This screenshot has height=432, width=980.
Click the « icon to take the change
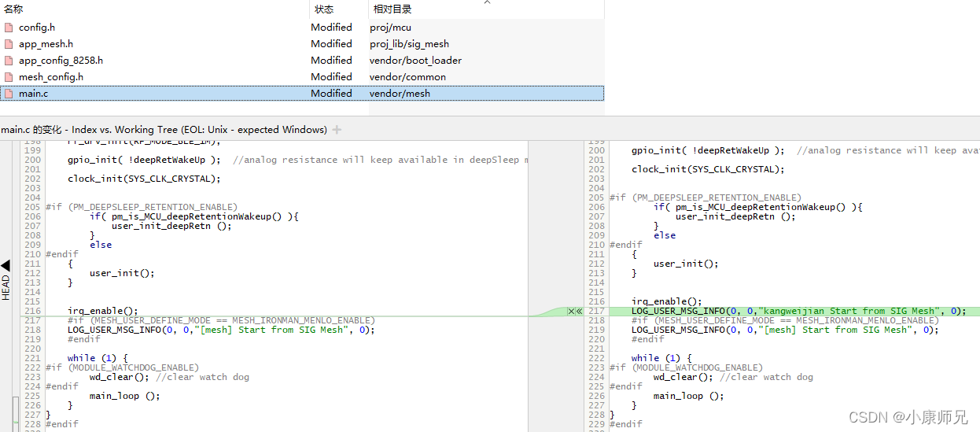(579, 312)
